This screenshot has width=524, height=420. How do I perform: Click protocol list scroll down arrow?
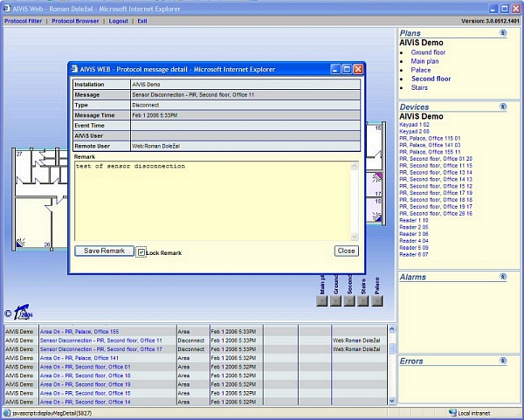coord(391,400)
